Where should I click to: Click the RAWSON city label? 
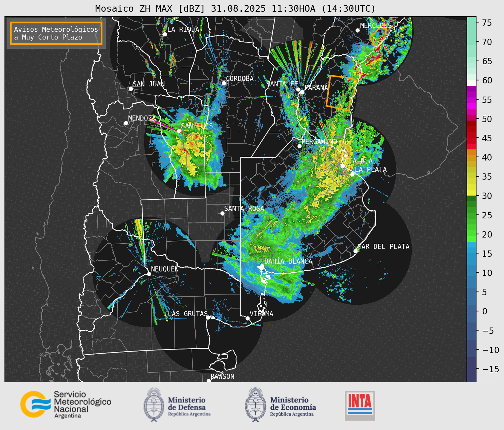(x=222, y=377)
